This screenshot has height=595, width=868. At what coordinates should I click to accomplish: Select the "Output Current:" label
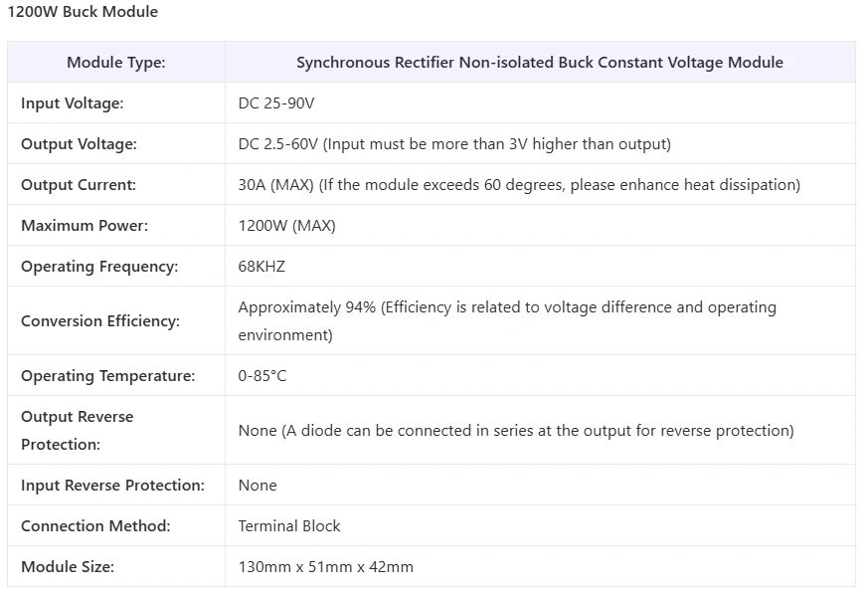tap(79, 185)
